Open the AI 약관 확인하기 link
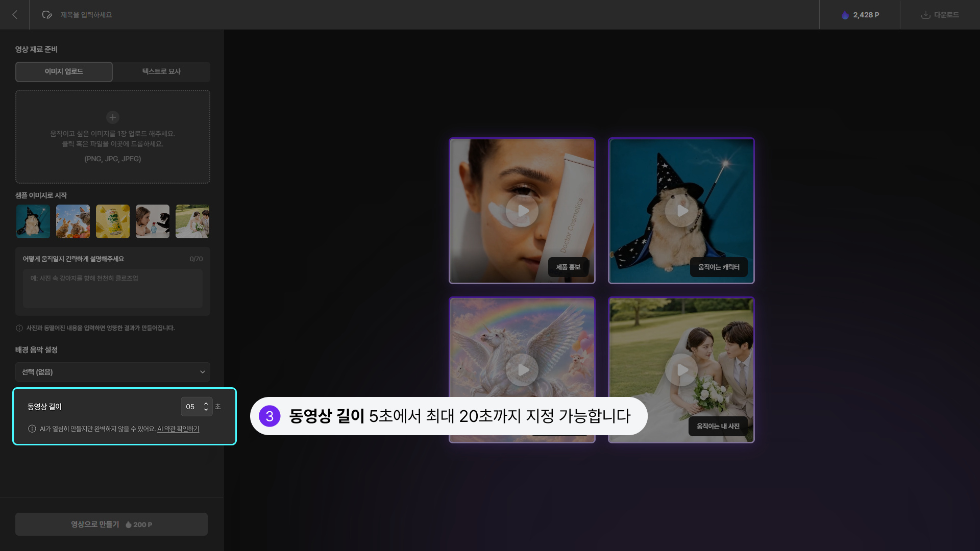This screenshot has height=551, width=980. point(178,429)
